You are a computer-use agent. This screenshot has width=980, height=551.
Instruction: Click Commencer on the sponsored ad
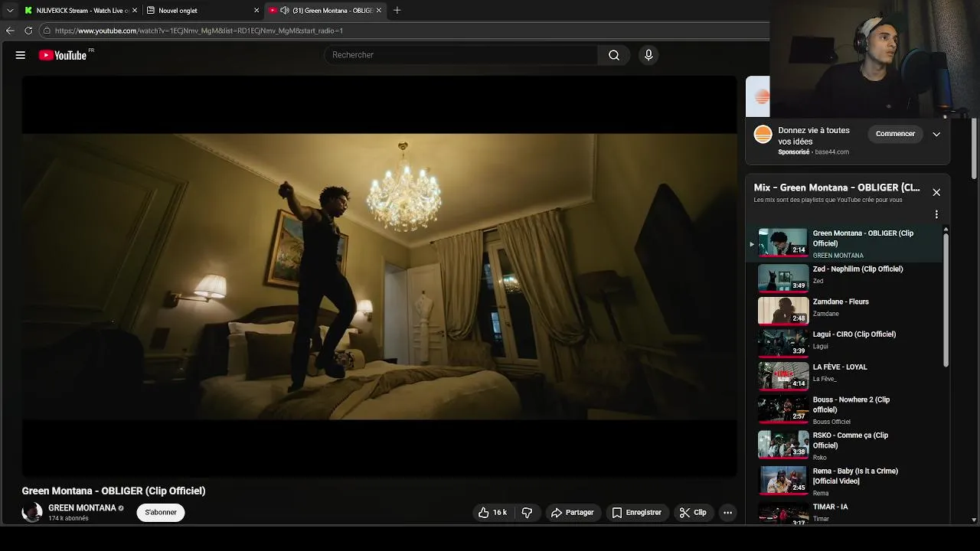895,134
